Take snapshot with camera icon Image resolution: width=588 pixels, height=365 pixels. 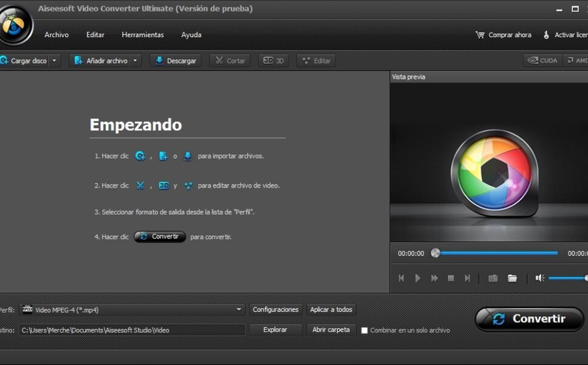coord(493,278)
